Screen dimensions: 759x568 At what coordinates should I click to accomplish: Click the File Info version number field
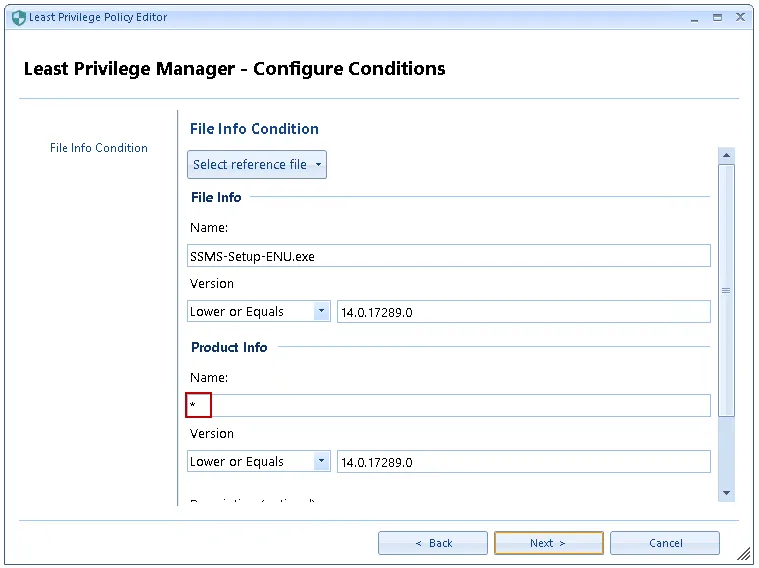[x=523, y=312]
